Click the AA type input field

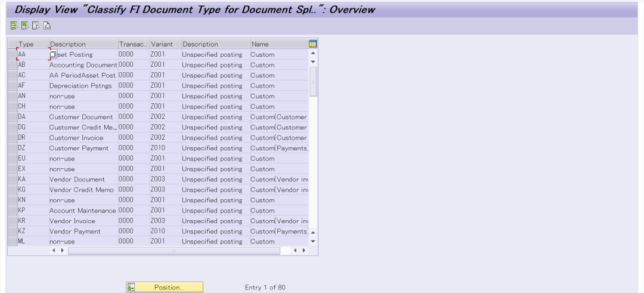coord(33,54)
